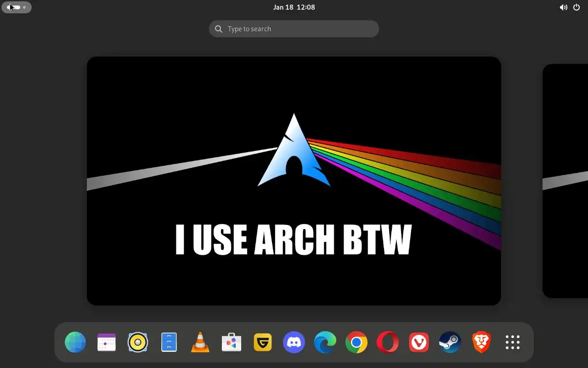Switch to the adjacent workspace on the right
Image resolution: width=588 pixels, height=368 pixels.
click(565, 181)
